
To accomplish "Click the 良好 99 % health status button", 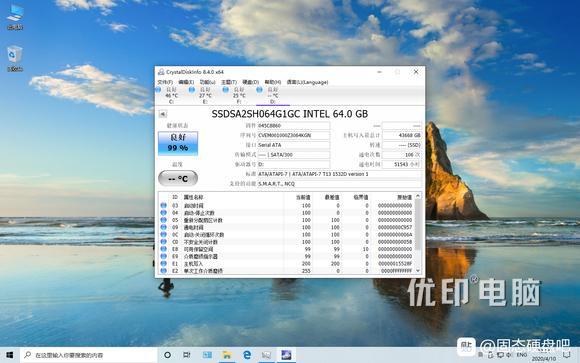I will coord(178,143).
